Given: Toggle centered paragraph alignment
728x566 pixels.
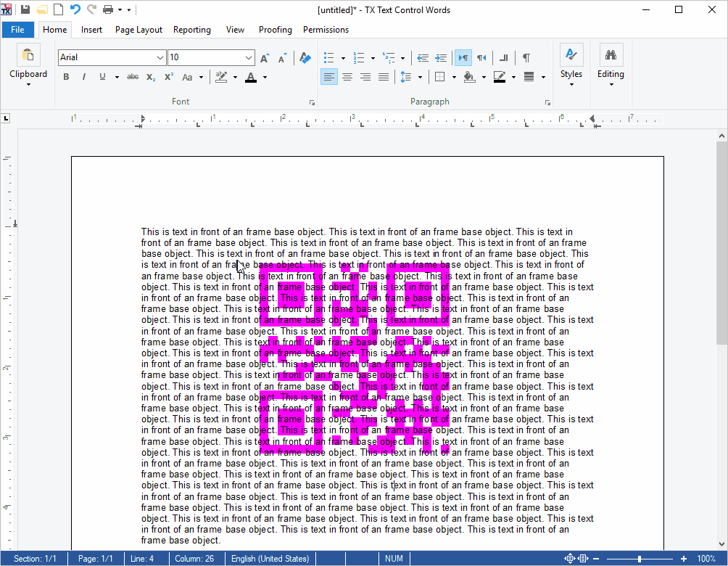Looking at the screenshot, I should 347,77.
